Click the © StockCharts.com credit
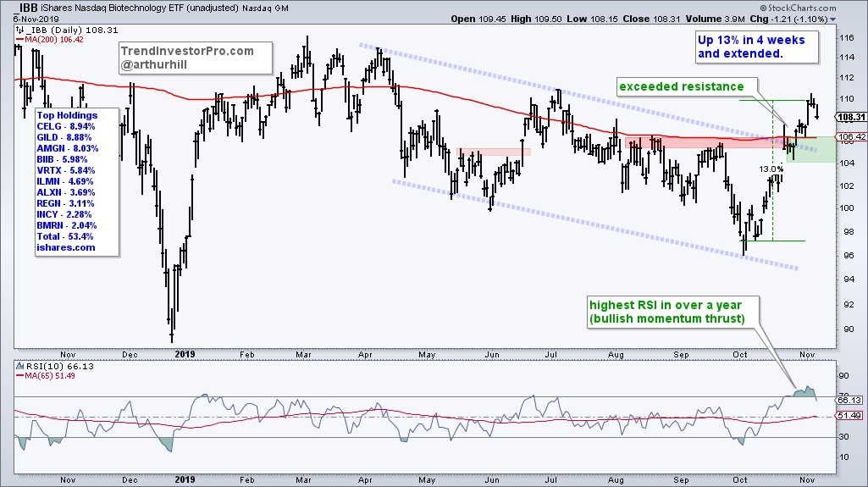This screenshot has height=487, width=868. tap(798, 8)
